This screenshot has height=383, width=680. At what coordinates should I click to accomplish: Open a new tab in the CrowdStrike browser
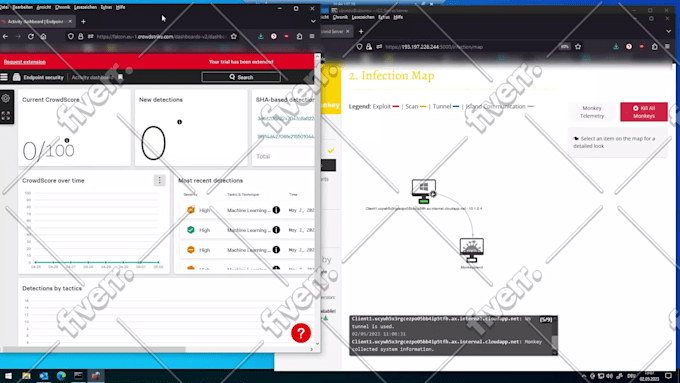click(83, 21)
